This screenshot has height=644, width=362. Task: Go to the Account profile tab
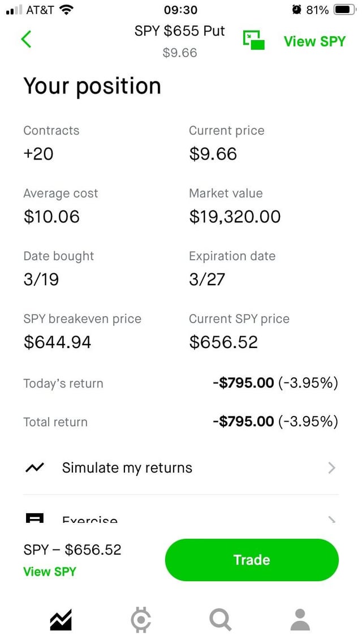point(300,620)
